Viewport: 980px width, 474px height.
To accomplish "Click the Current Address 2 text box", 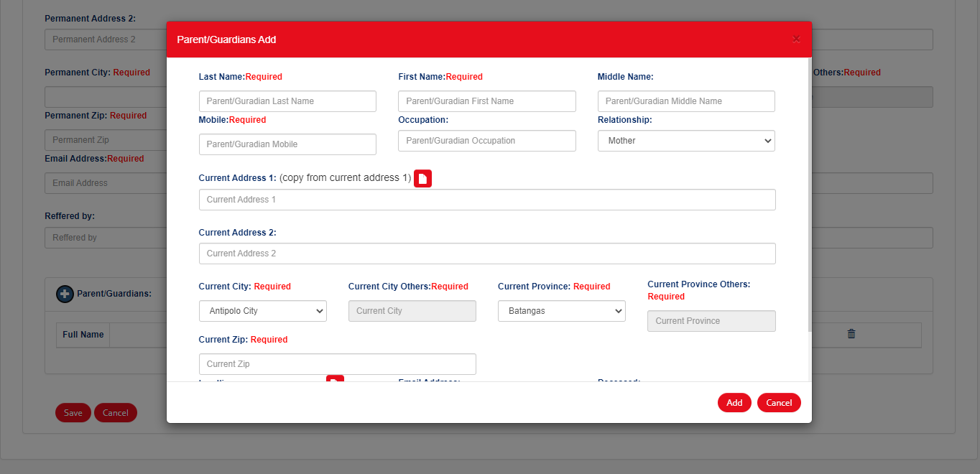I will [486, 254].
